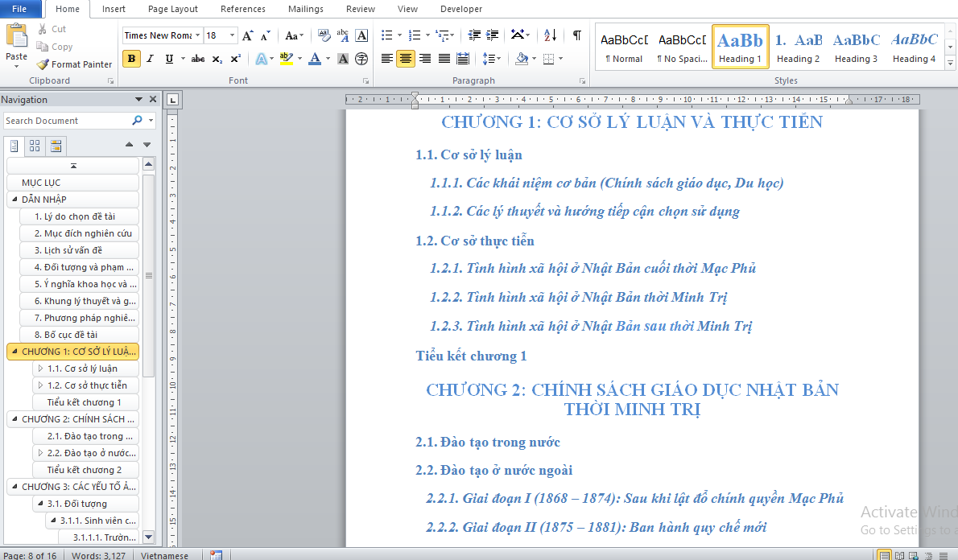The image size is (958, 560).
Task: Switch to References tab
Action: pos(242,9)
